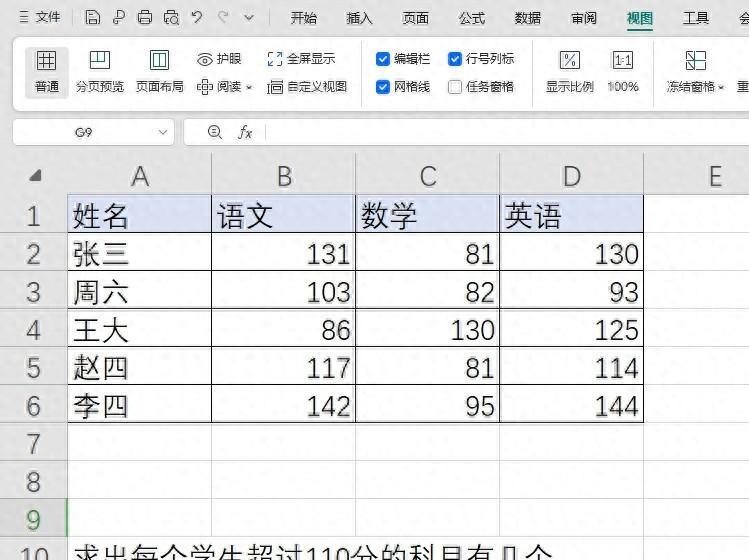Switch to the 开始 tab
This screenshot has width=749, height=560.
click(x=303, y=18)
